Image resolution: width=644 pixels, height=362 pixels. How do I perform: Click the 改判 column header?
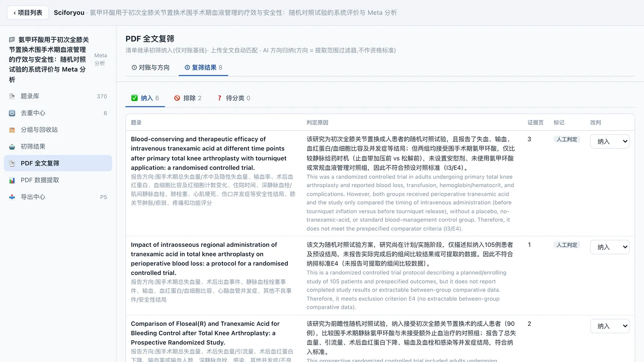pos(596,123)
